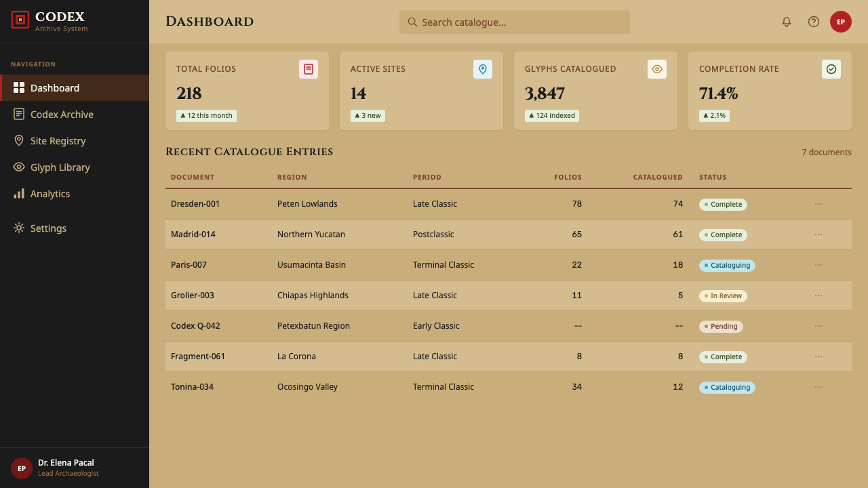
Task: Open Glyph Library section
Action: (75, 167)
